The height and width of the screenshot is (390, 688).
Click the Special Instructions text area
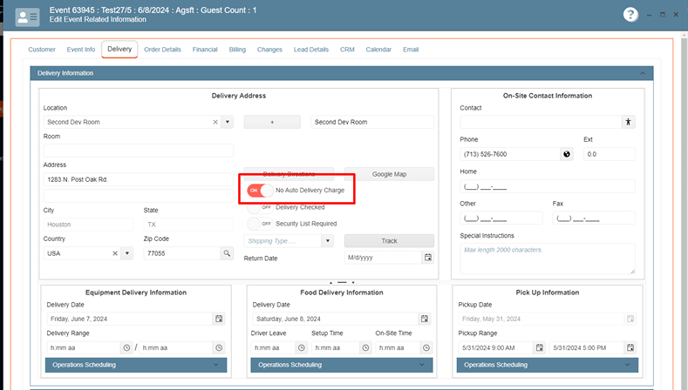(547, 259)
